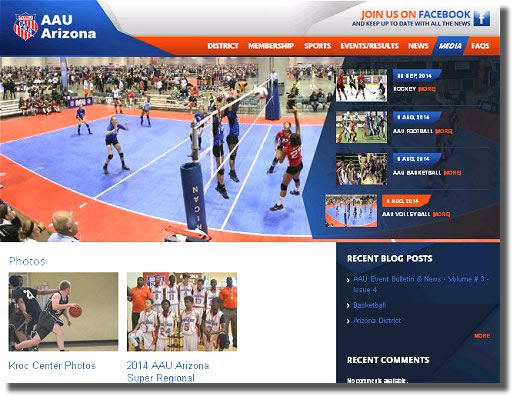Open the District menu

[223, 46]
